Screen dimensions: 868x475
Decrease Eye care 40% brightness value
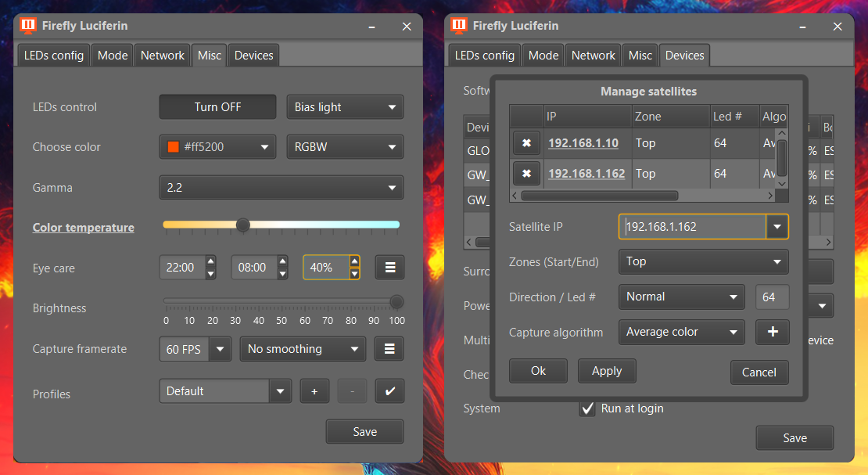[x=354, y=274]
